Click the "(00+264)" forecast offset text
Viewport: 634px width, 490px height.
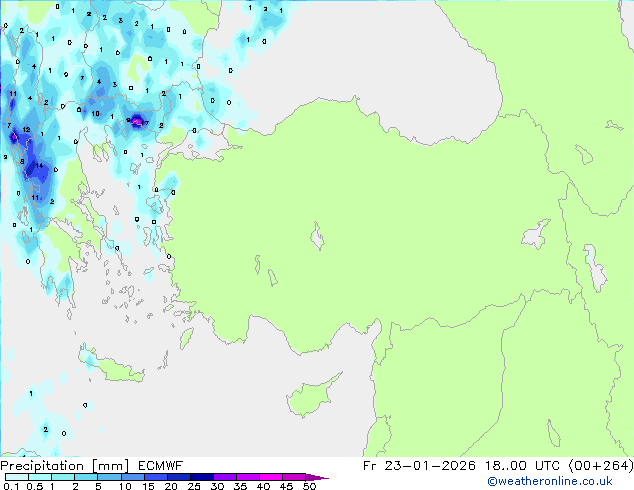click(x=601, y=466)
